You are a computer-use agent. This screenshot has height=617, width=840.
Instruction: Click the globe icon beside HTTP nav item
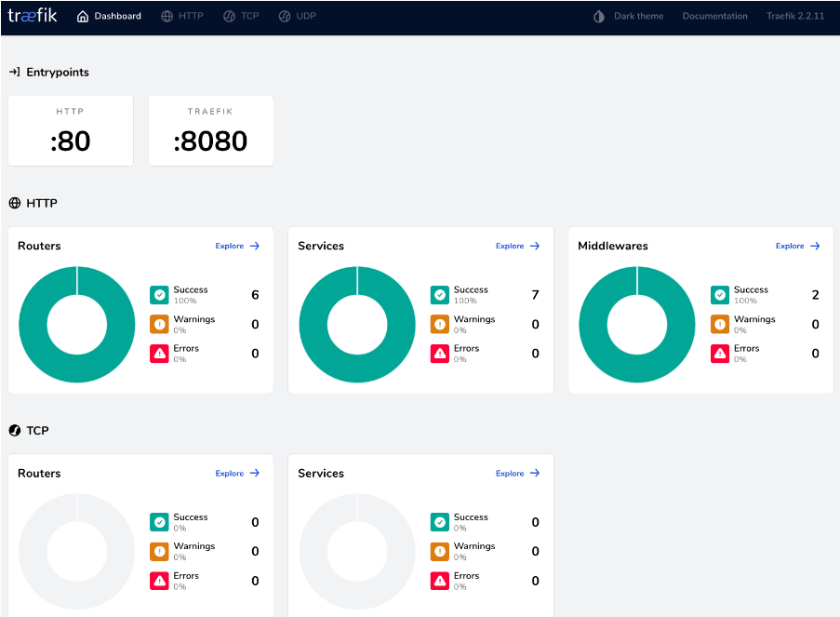(x=167, y=16)
